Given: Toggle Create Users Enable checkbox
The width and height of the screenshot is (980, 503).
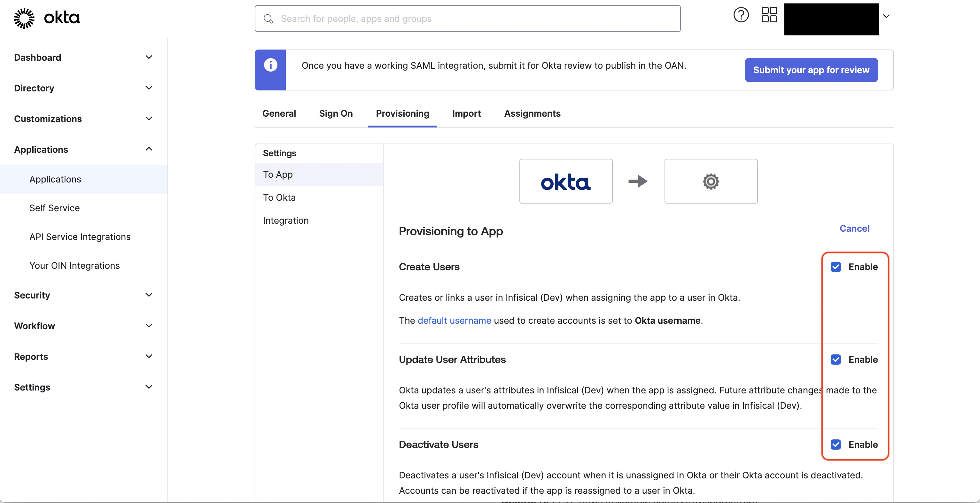Looking at the screenshot, I should pos(836,267).
